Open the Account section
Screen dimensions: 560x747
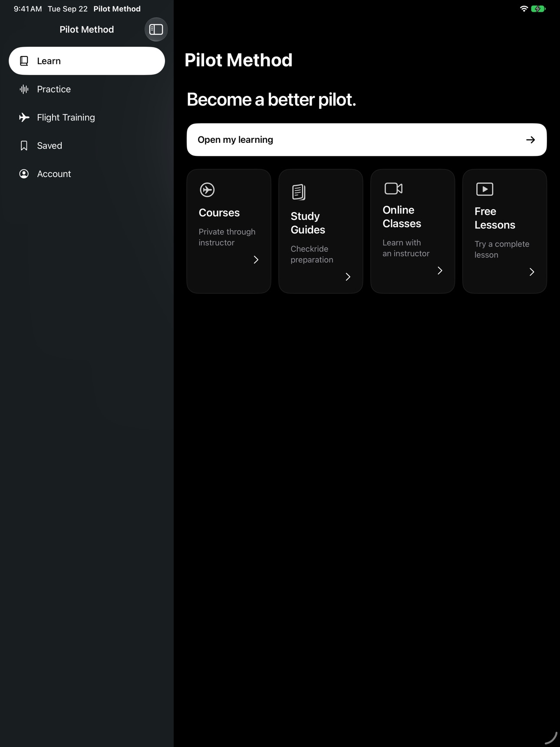[x=87, y=174]
